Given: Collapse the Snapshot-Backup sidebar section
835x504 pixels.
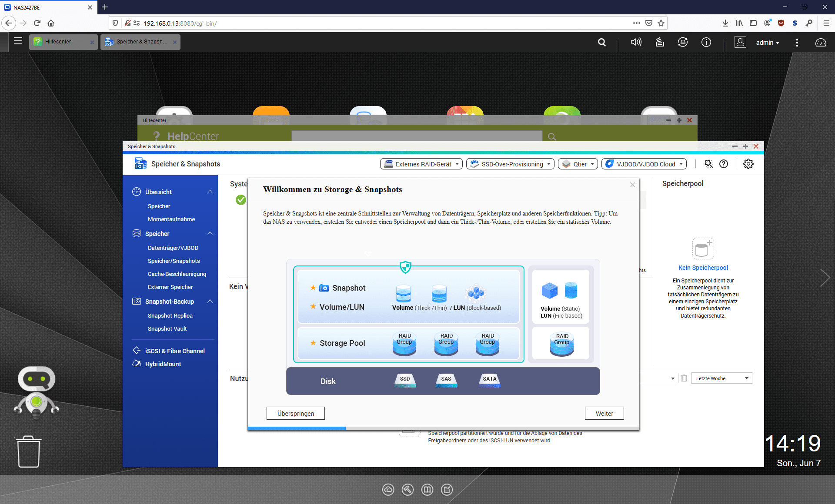Looking at the screenshot, I should [x=210, y=301].
